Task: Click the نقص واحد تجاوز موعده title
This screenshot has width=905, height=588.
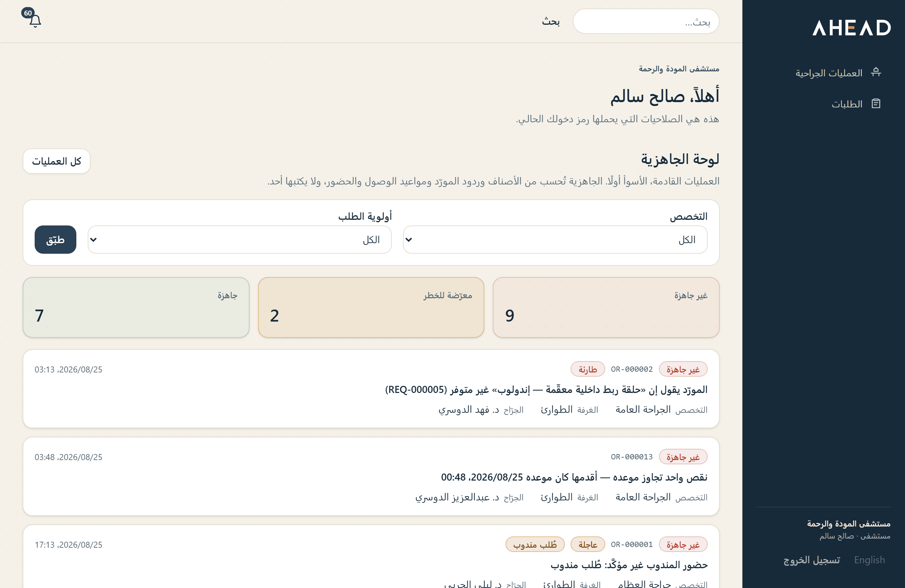Action: [574, 477]
